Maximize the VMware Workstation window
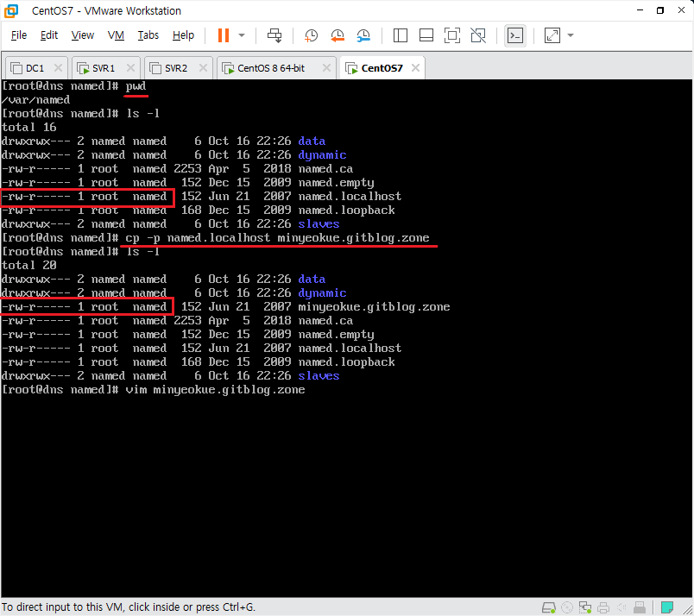694x616 pixels. pos(660,10)
